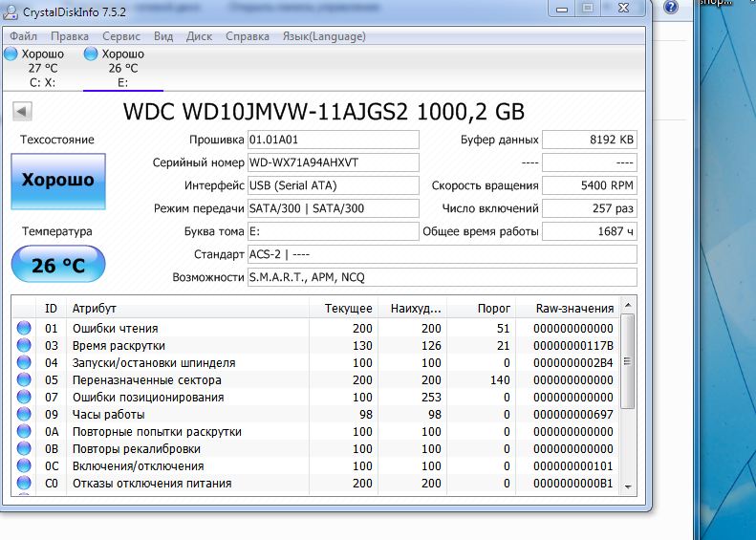Screen dimensions: 756x540
Task: Open the Язык(Language) menu
Action: [324, 36]
